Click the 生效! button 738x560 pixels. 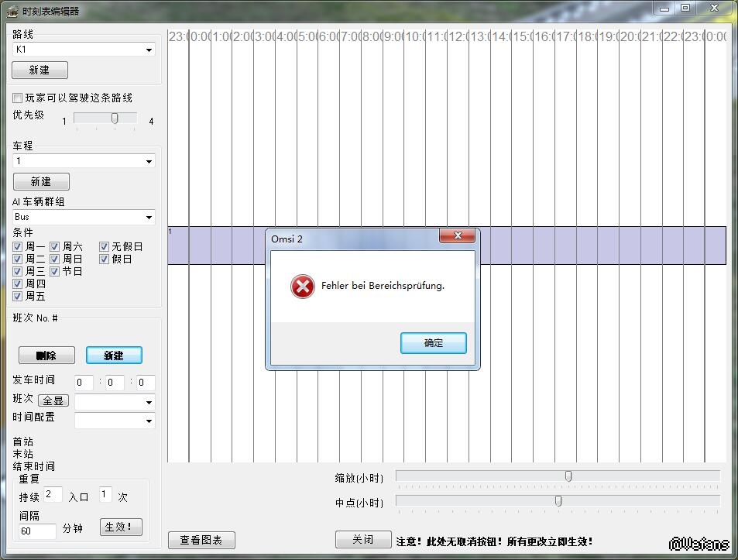(x=121, y=527)
